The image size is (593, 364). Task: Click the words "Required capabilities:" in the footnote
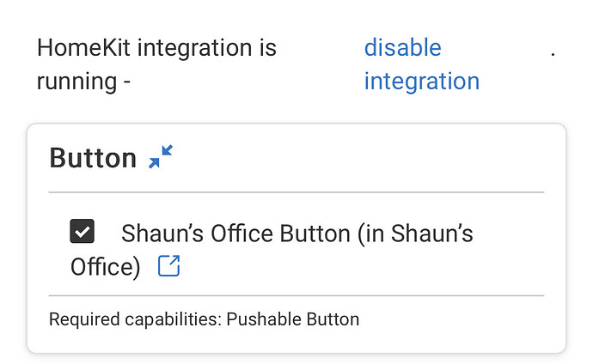pyautogui.click(x=136, y=319)
